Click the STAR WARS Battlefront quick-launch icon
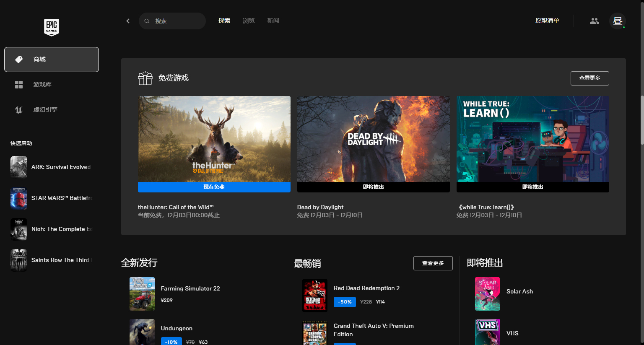The height and width of the screenshot is (345, 644). [19, 198]
